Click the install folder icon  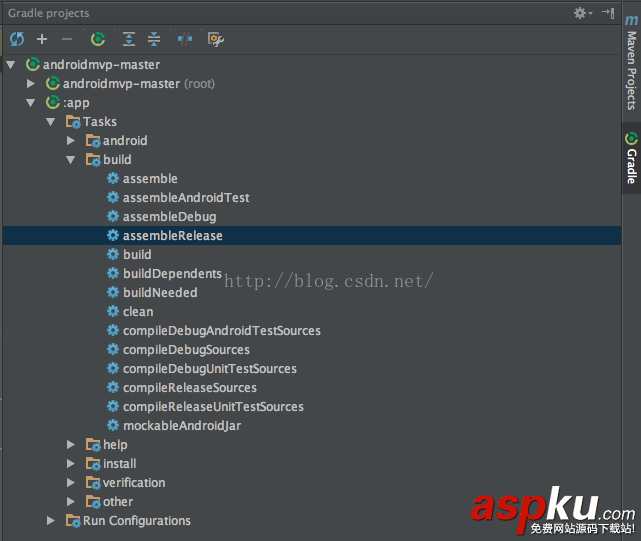(x=93, y=464)
